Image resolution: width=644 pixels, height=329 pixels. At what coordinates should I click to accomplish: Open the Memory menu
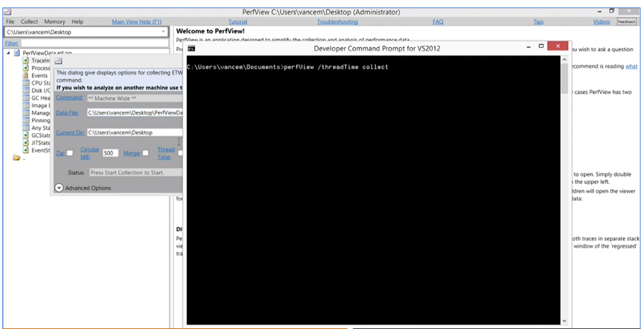click(55, 22)
